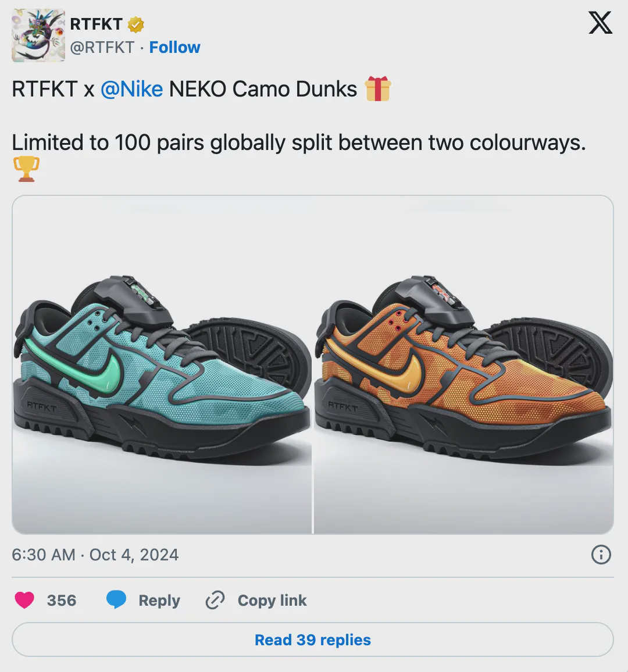This screenshot has width=628, height=672.
Task: Click the RTFKT profile avatar
Action: coord(38,36)
